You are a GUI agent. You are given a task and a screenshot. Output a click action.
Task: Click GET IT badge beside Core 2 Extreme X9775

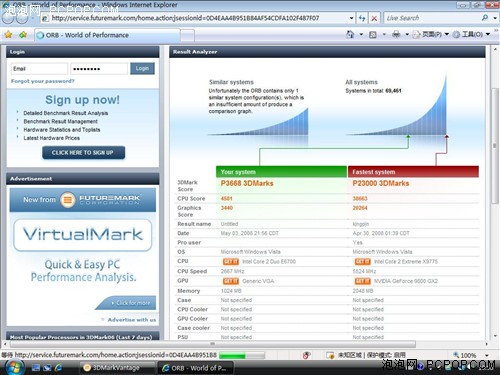click(x=363, y=262)
